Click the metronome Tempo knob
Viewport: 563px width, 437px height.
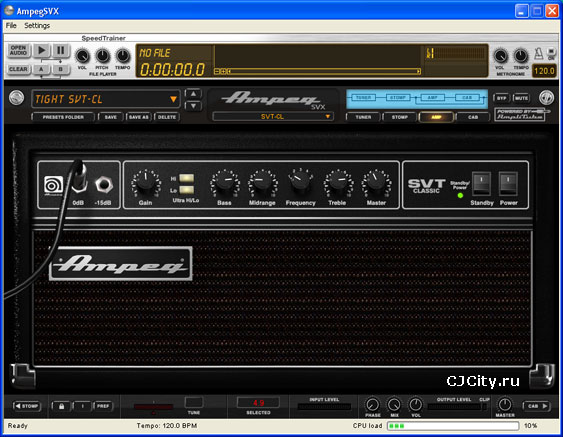520,56
